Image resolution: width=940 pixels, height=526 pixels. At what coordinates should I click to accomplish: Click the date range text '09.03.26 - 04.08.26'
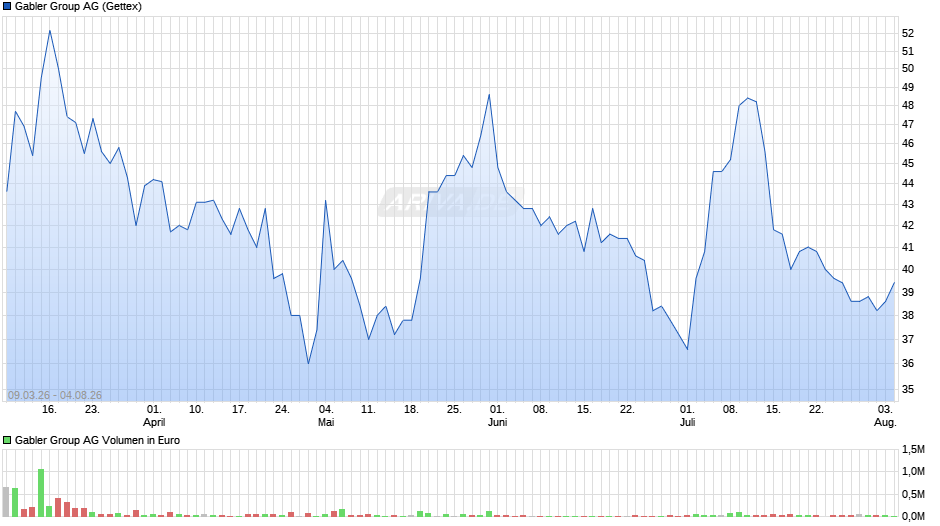tap(55, 395)
